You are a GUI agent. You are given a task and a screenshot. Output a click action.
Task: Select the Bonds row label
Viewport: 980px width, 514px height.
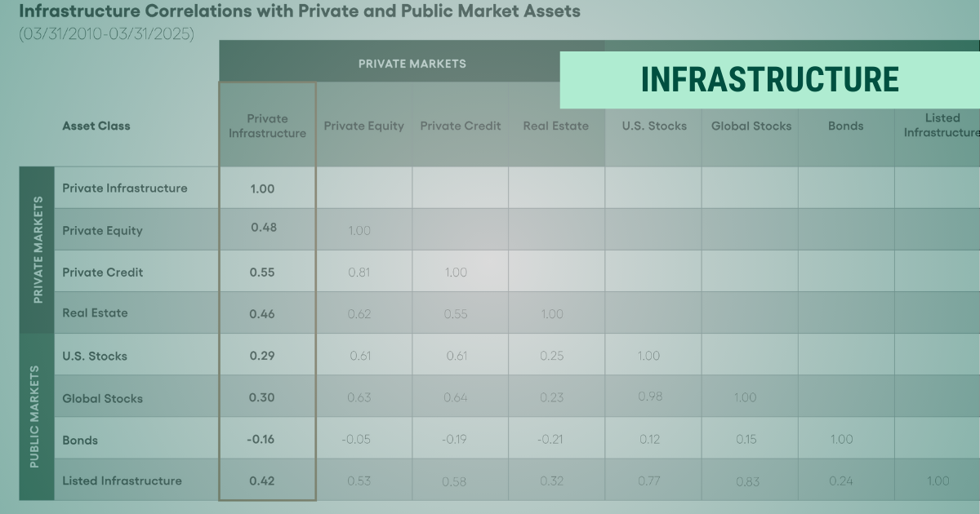pyautogui.click(x=80, y=440)
